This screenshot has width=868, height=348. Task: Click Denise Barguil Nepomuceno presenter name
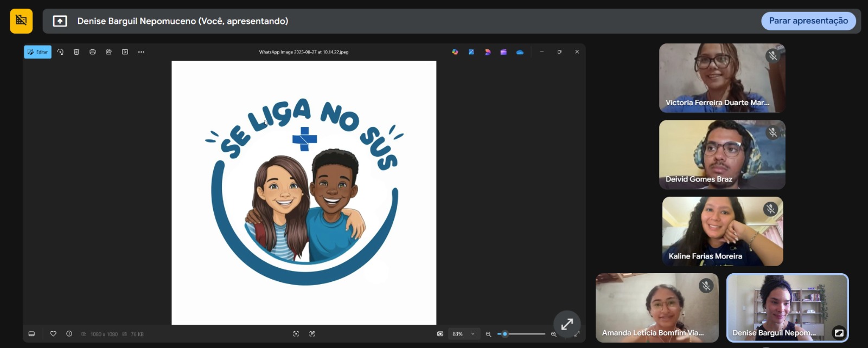click(182, 21)
